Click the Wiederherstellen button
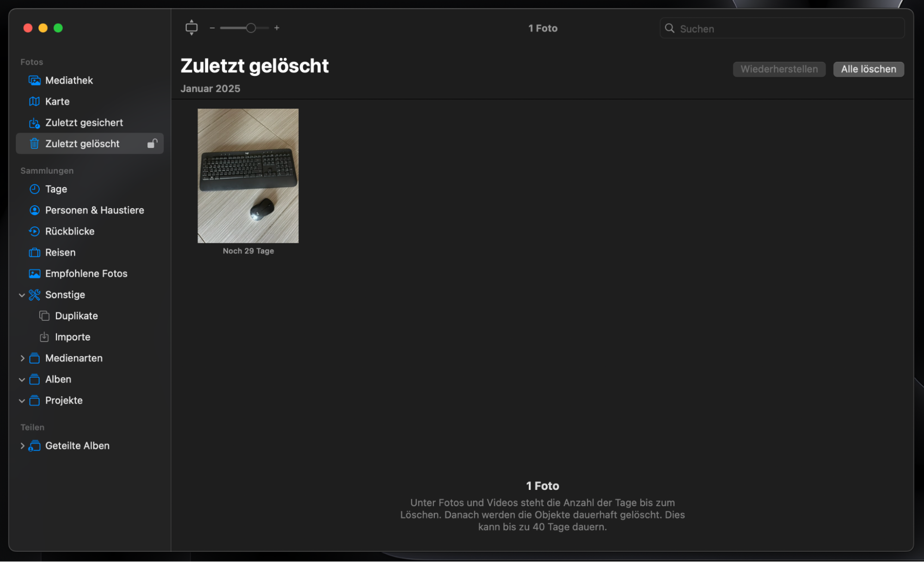This screenshot has width=924, height=562. [x=779, y=69]
